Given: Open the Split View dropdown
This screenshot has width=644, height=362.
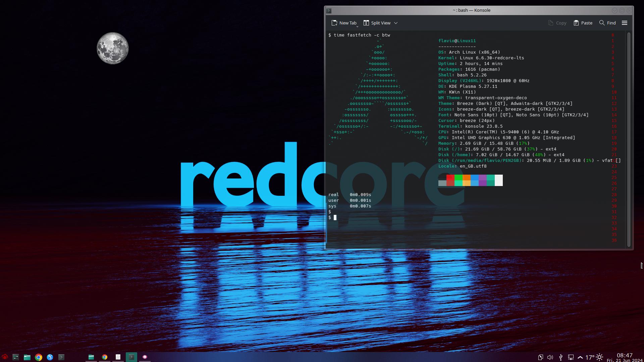Looking at the screenshot, I should pyautogui.click(x=380, y=23).
